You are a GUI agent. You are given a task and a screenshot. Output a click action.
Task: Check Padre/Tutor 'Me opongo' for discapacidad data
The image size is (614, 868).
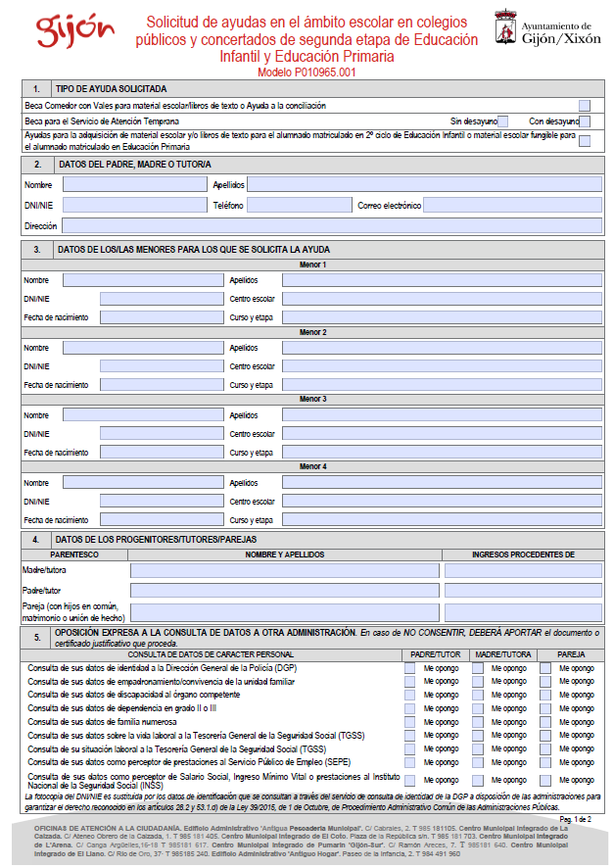410,695
